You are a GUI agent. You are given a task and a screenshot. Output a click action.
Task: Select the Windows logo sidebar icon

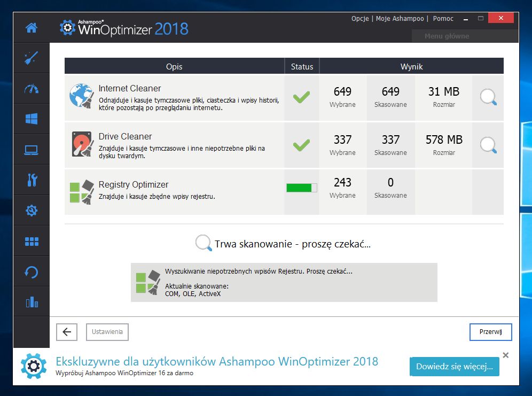(x=32, y=119)
